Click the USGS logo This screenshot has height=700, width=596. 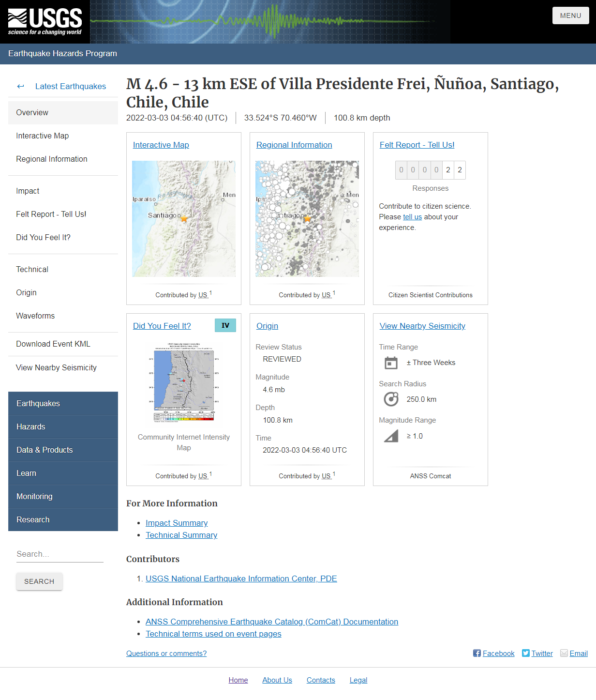tap(45, 22)
